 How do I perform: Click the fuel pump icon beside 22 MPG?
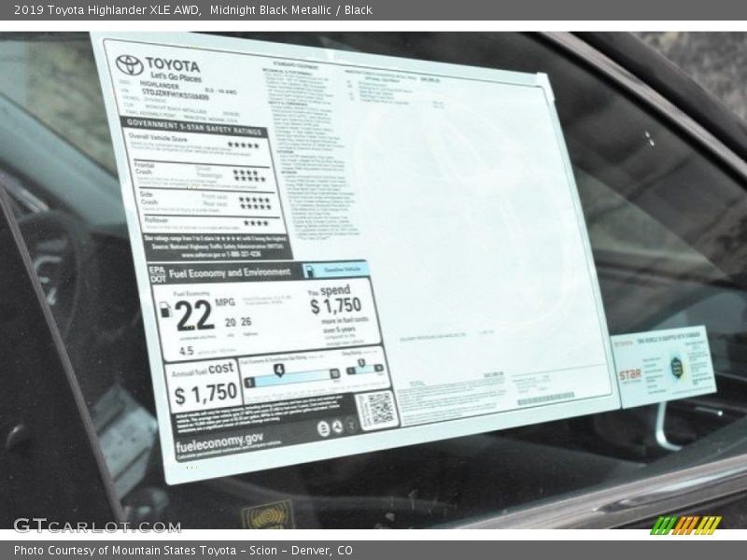click(x=165, y=310)
